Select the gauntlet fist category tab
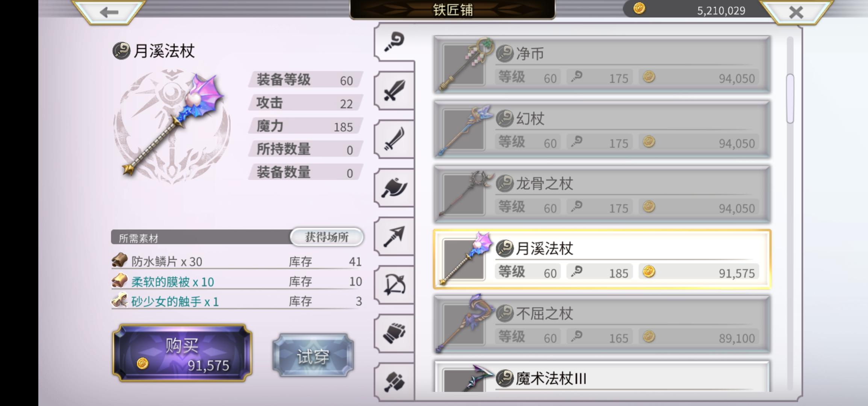 click(x=394, y=333)
